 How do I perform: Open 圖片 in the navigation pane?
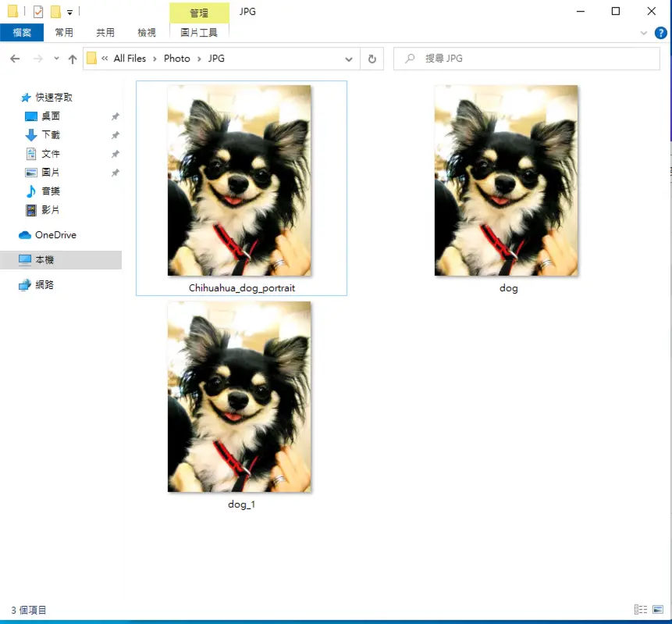tap(51, 173)
